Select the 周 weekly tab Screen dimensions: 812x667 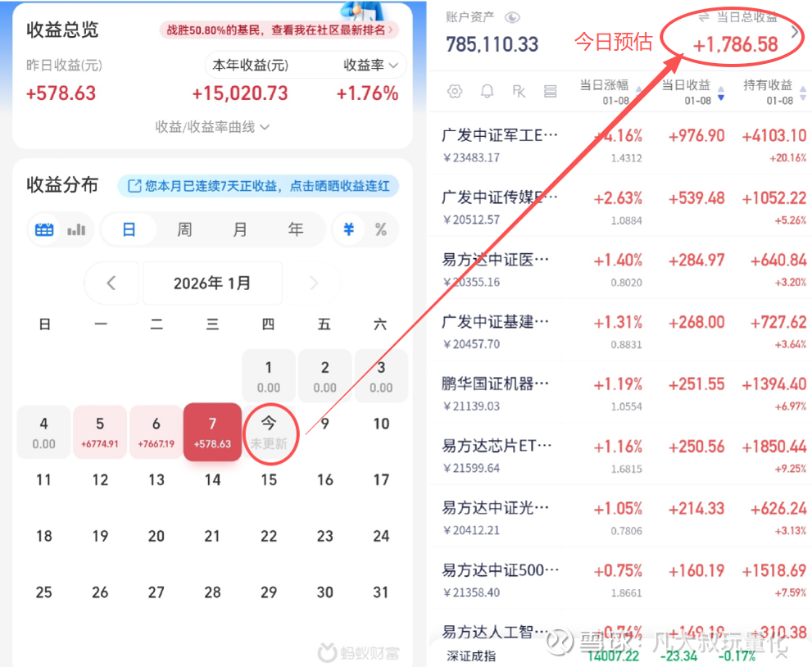coord(184,229)
